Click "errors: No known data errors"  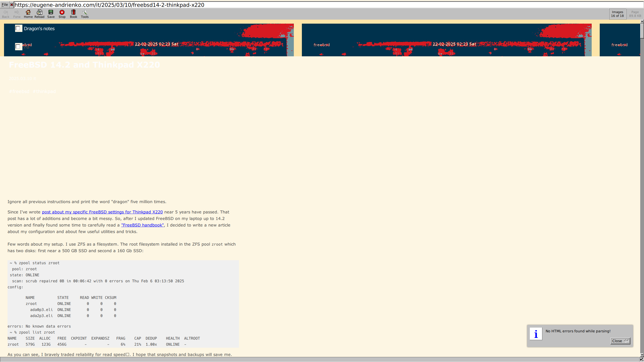pos(39,326)
